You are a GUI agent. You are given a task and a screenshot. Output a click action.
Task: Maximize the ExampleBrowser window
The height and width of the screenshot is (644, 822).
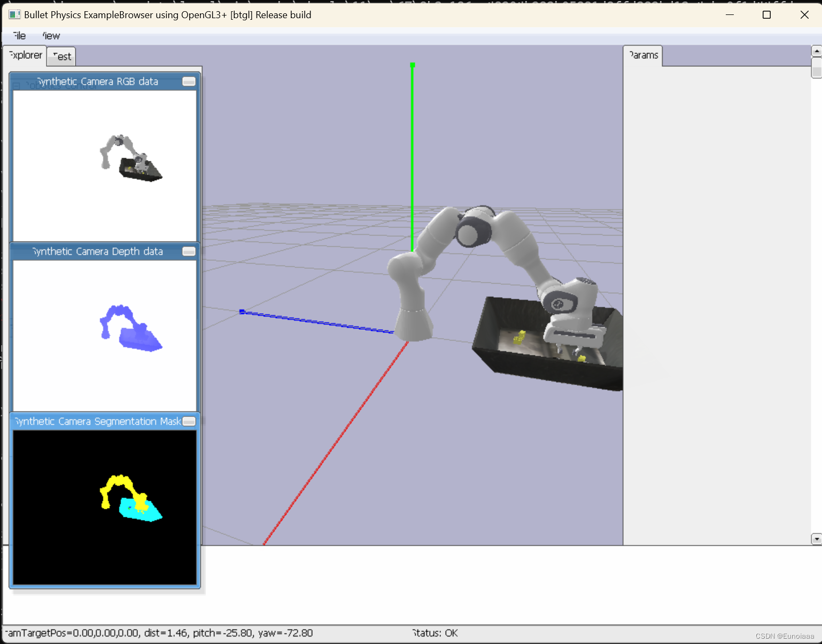pos(766,14)
